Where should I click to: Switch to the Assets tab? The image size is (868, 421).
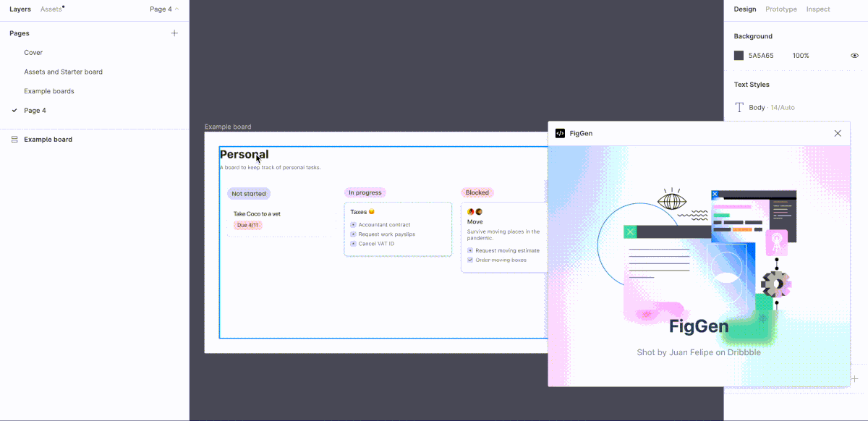point(51,9)
